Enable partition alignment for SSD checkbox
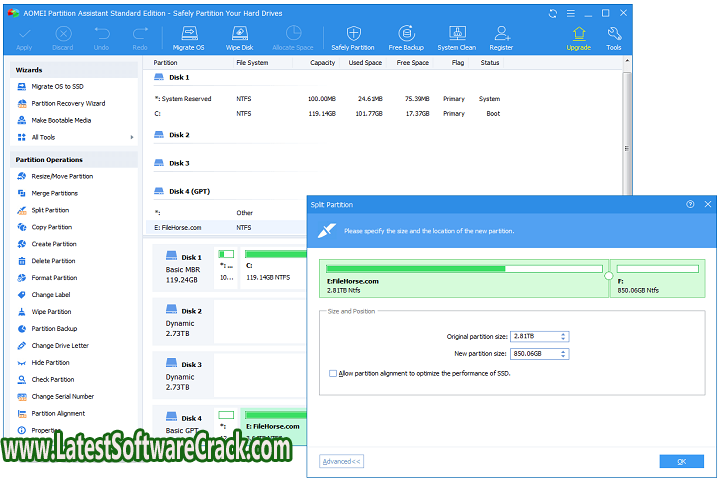 click(333, 373)
